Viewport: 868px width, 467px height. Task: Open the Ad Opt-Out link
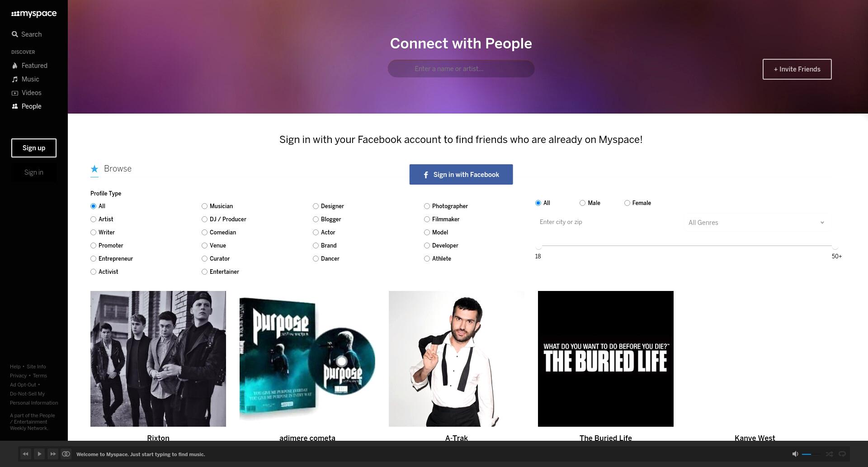[23, 385]
